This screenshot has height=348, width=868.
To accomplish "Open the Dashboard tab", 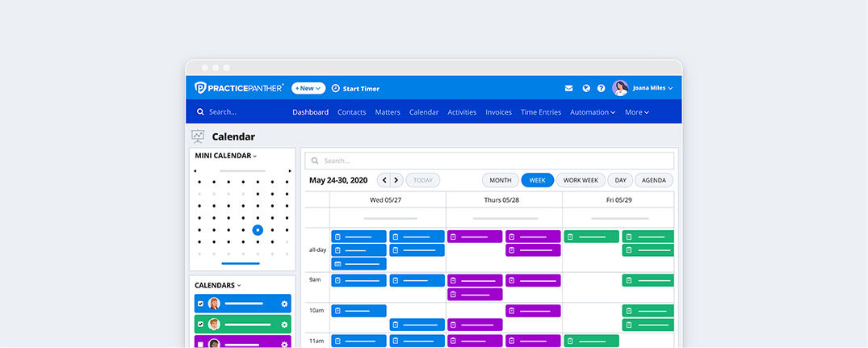I will 311,112.
